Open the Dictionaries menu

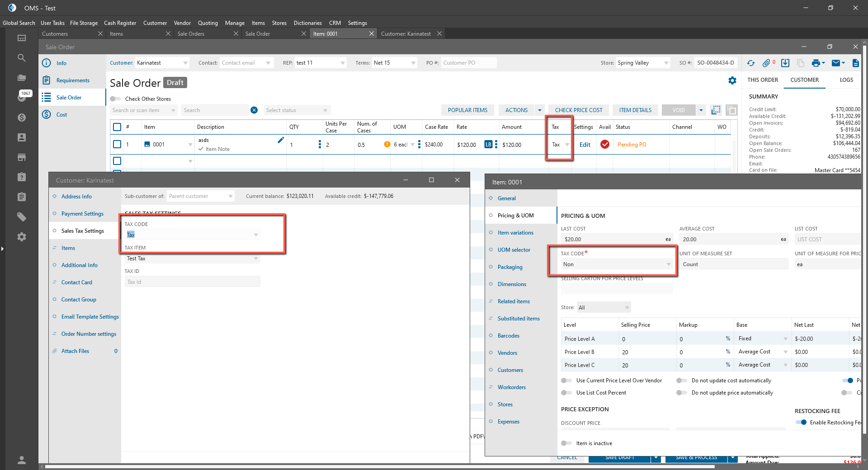(x=307, y=23)
